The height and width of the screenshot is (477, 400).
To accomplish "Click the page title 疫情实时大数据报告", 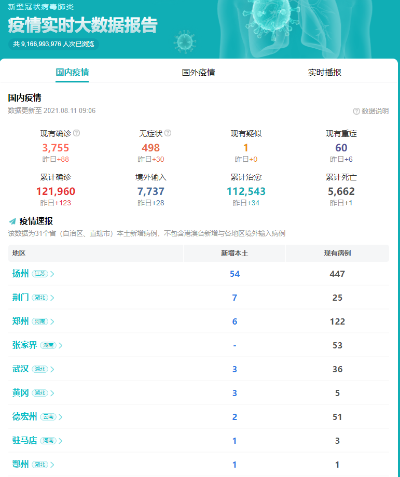I will point(82,25).
